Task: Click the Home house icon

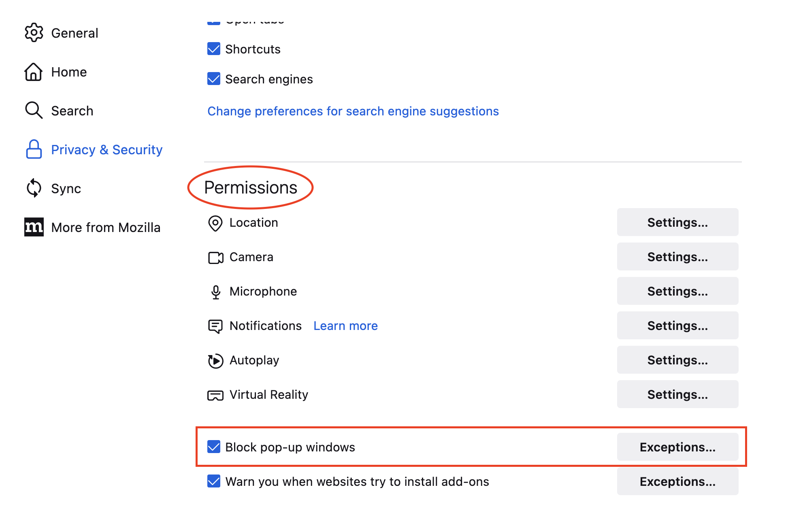Action: coord(34,72)
